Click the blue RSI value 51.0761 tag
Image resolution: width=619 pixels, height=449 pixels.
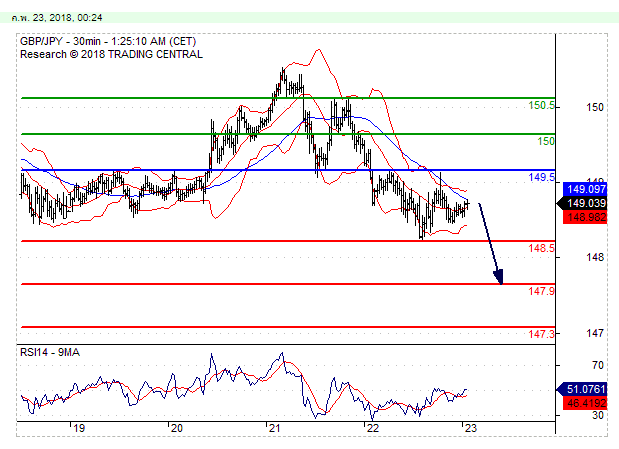[582, 389]
